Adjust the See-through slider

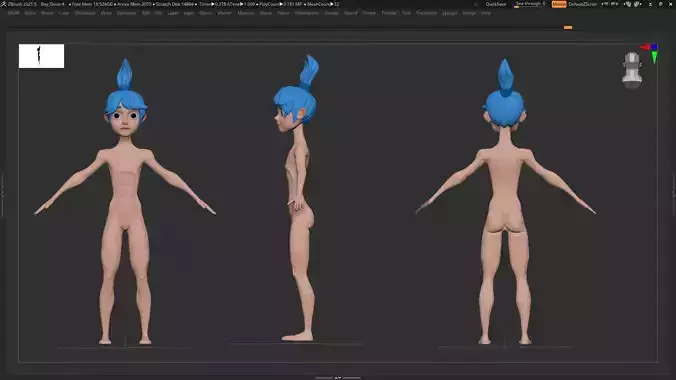coord(530,4)
